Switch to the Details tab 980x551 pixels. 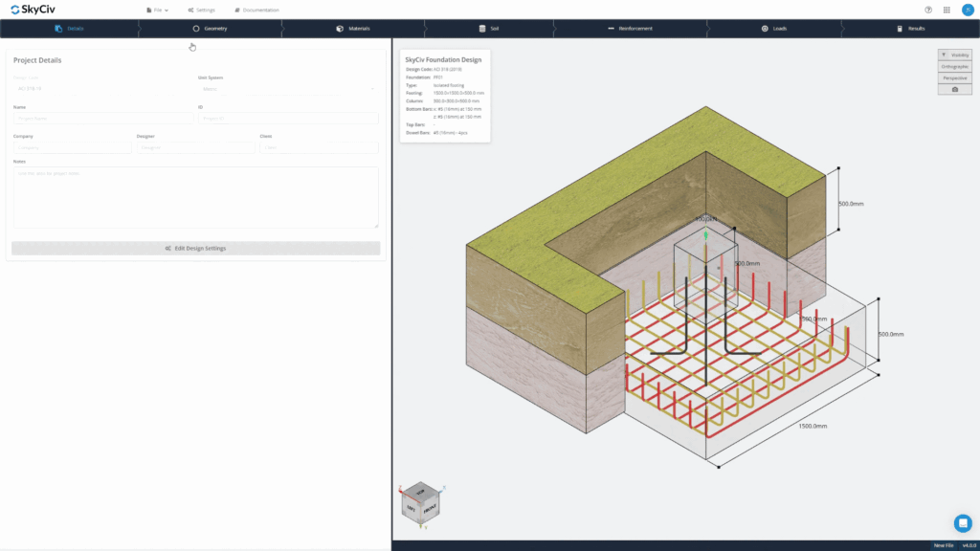pos(69,29)
